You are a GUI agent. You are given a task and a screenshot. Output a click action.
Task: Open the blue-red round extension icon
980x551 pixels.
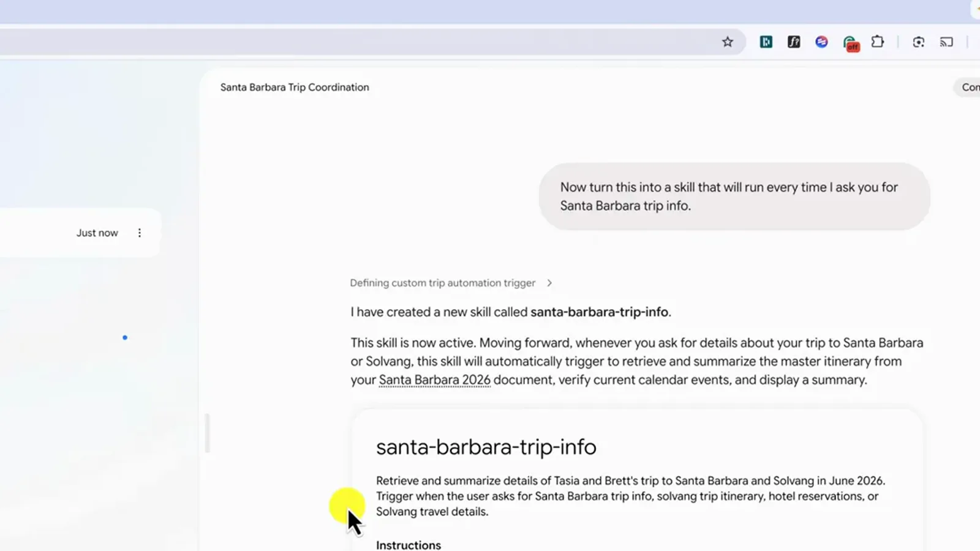821,42
